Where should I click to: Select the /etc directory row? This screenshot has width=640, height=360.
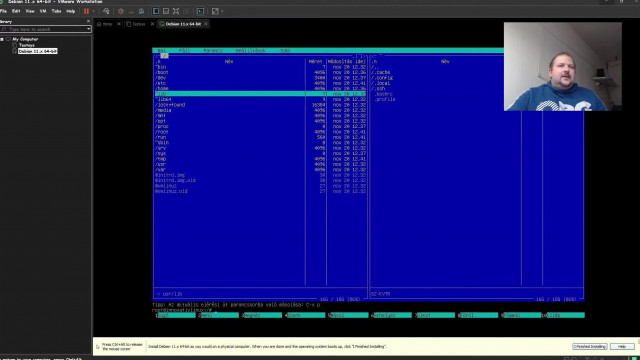(x=260, y=83)
